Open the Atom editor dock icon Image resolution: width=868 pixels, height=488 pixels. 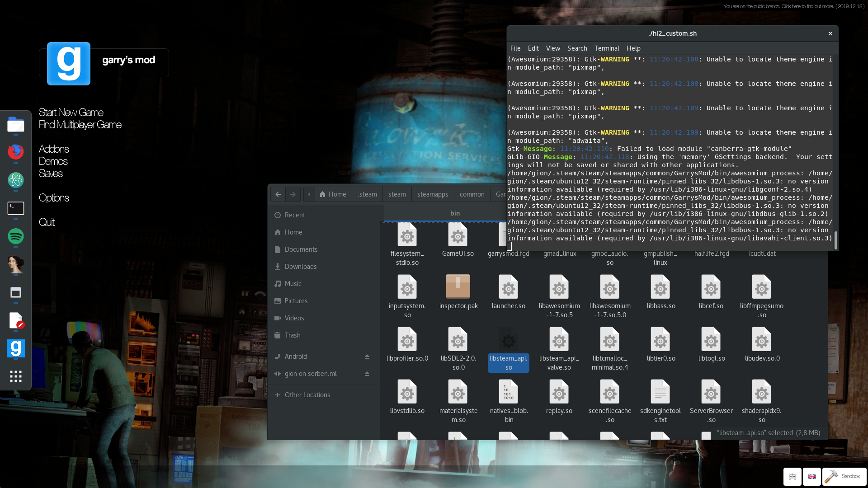pyautogui.click(x=15, y=180)
